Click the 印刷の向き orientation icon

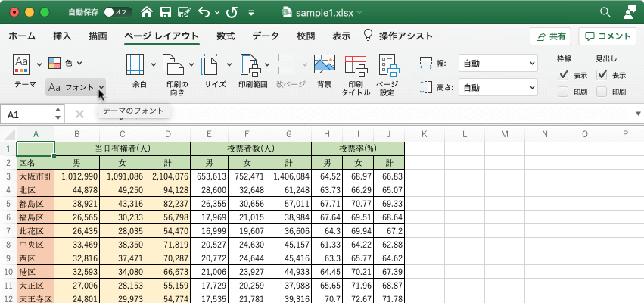173,64
